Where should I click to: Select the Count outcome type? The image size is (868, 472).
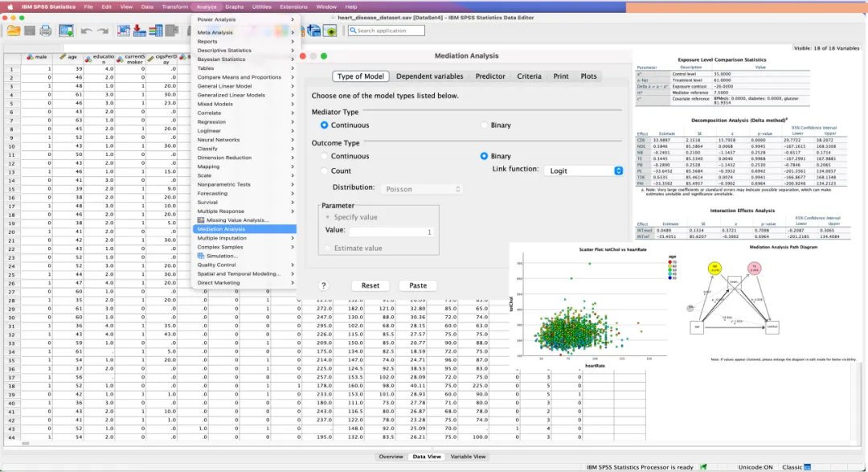[x=325, y=170]
